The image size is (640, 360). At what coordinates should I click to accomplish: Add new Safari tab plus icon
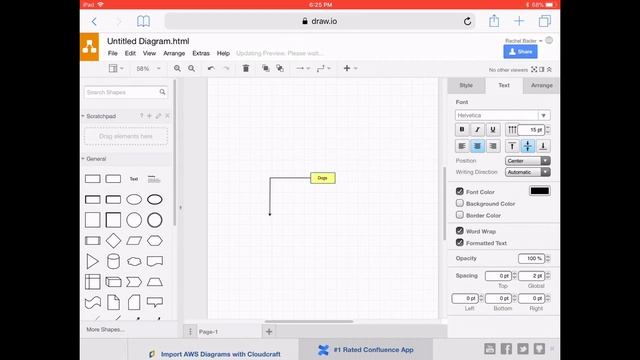pos(519,21)
